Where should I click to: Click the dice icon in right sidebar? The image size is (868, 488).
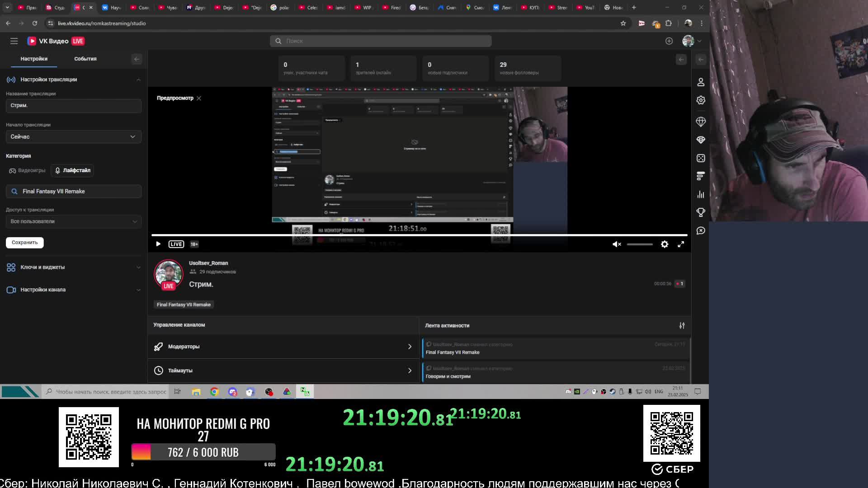[x=701, y=158]
